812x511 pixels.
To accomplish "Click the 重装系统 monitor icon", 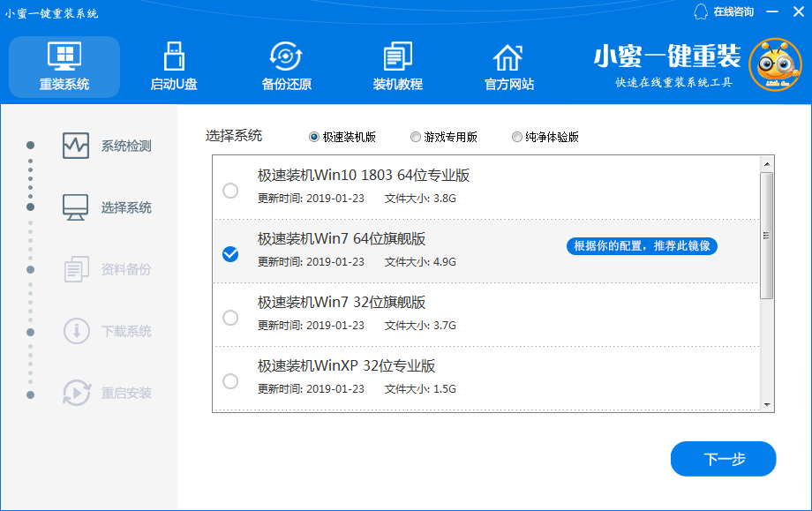I will (64, 57).
